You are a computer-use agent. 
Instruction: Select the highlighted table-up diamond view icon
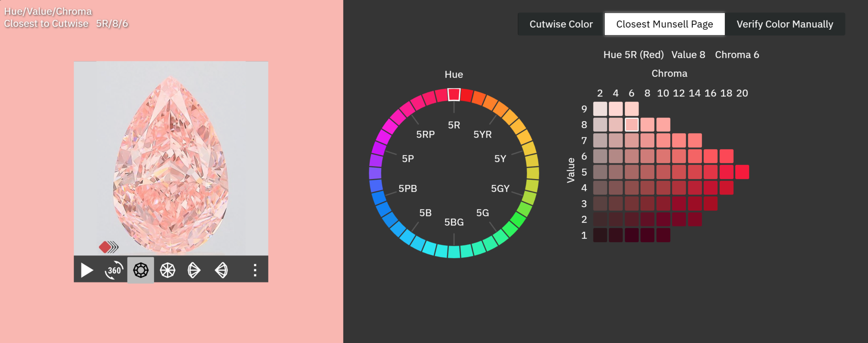pos(141,270)
